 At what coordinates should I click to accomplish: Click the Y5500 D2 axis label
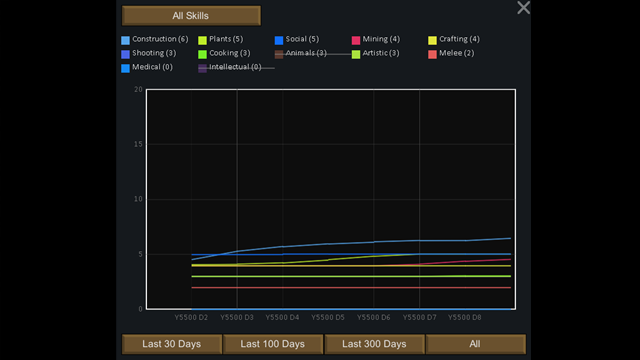(x=191, y=318)
